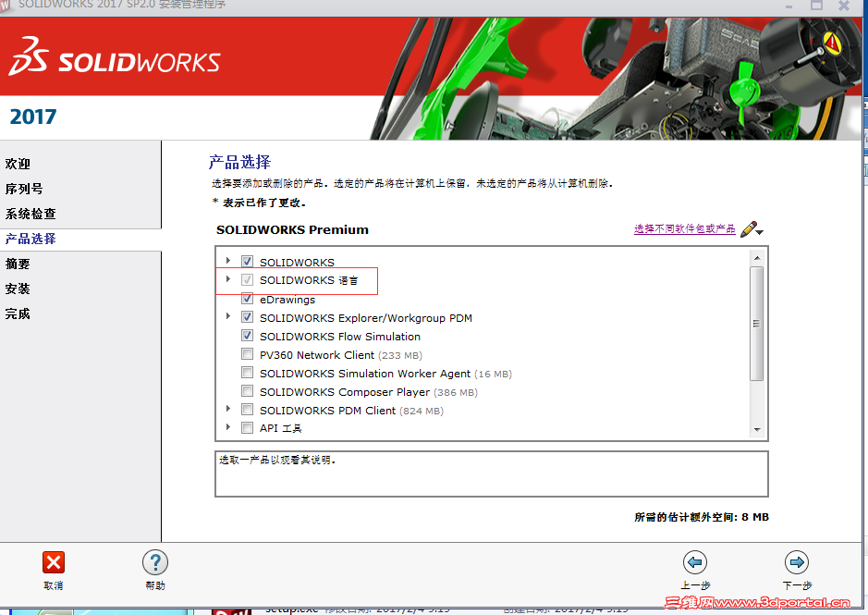Select 安装 step in sidebar

18,289
